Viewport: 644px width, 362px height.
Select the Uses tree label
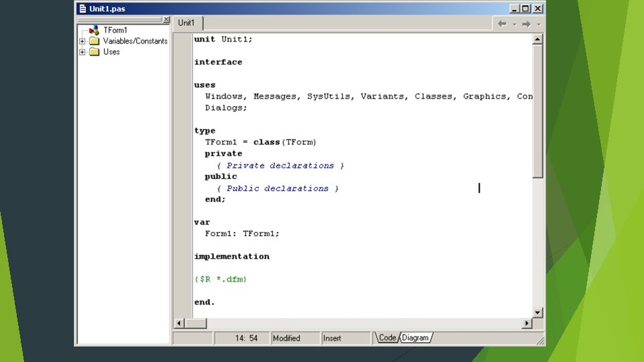coord(111,52)
